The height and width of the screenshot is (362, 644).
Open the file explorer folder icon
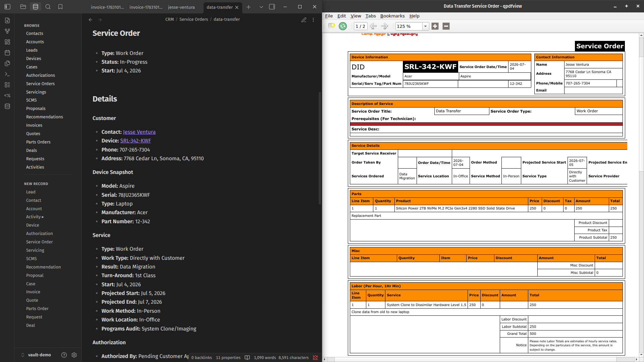23,7
